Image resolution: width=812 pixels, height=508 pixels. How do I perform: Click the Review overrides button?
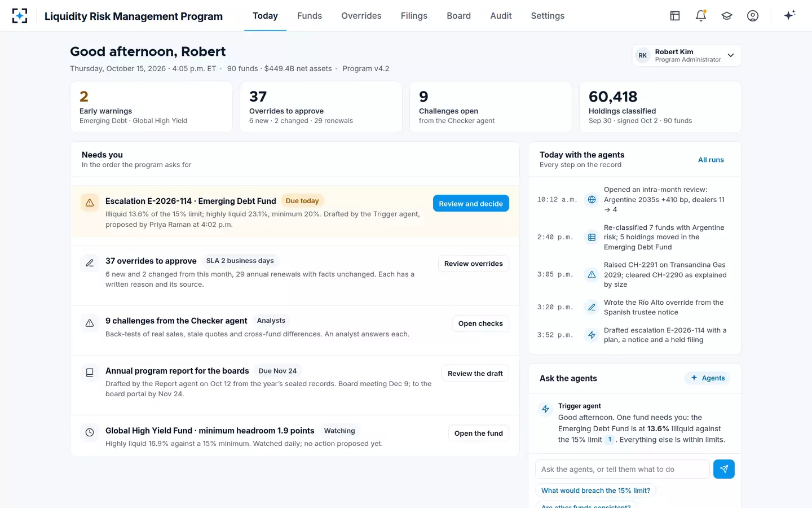(x=474, y=264)
